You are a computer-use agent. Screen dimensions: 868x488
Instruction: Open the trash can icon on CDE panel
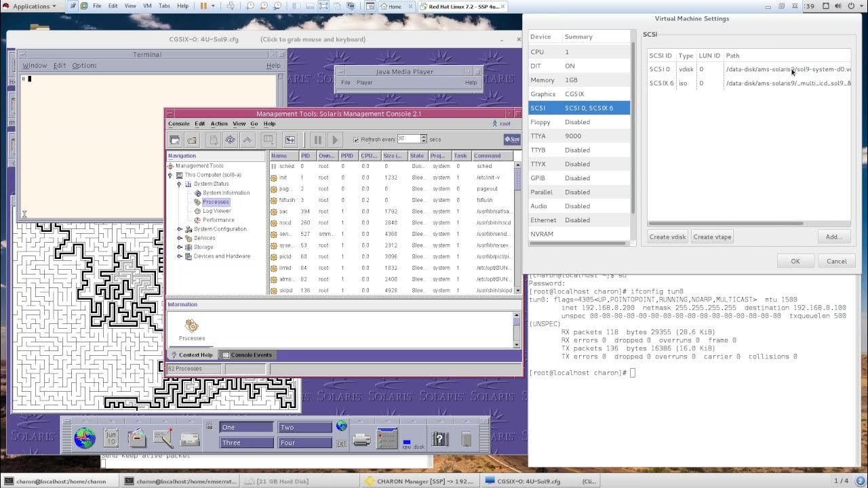(x=466, y=439)
